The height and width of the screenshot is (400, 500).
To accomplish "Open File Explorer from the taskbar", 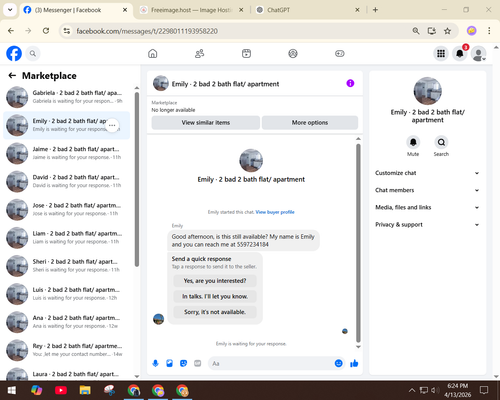I will (x=85, y=390).
